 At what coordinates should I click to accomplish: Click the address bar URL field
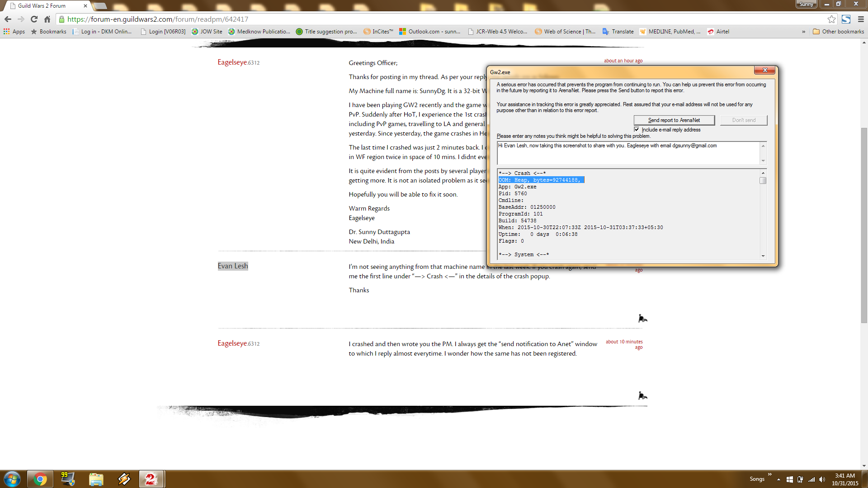pos(443,19)
